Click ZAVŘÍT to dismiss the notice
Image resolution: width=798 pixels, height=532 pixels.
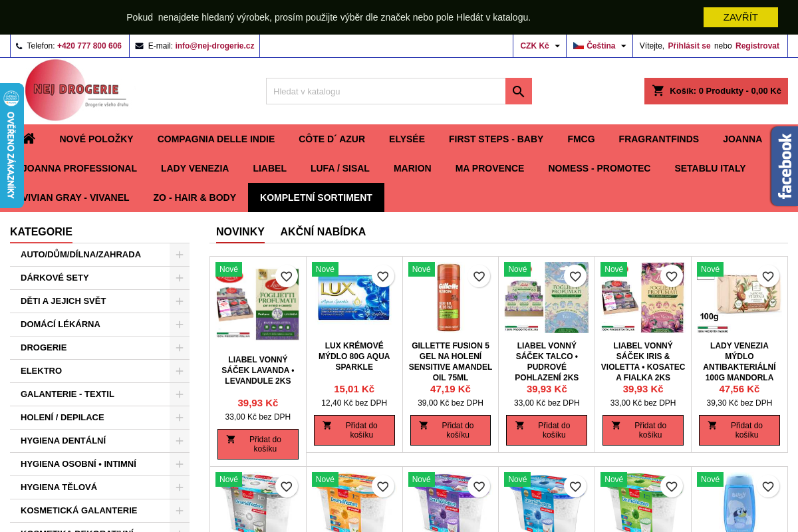[x=741, y=17]
